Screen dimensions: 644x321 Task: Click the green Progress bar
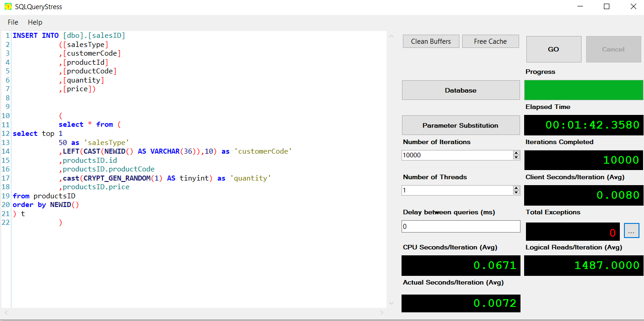[583, 90]
